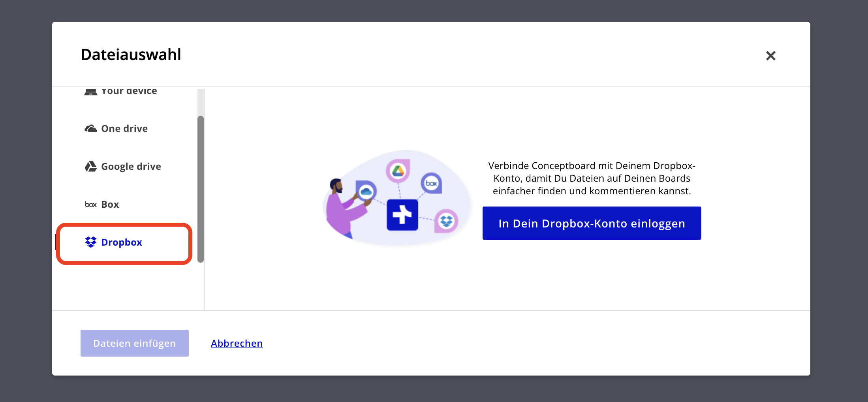Click the Dropbox logo icon in sidebar

click(90, 242)
